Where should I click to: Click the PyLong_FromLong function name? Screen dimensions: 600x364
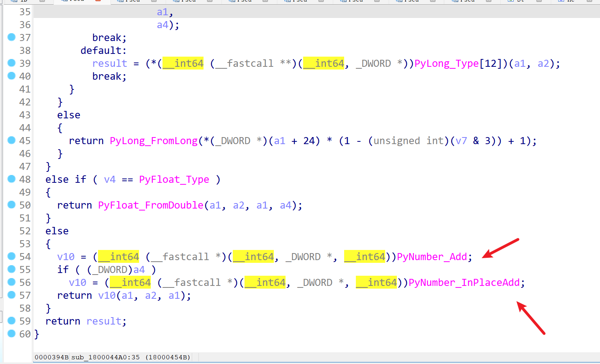pos(154,141)
